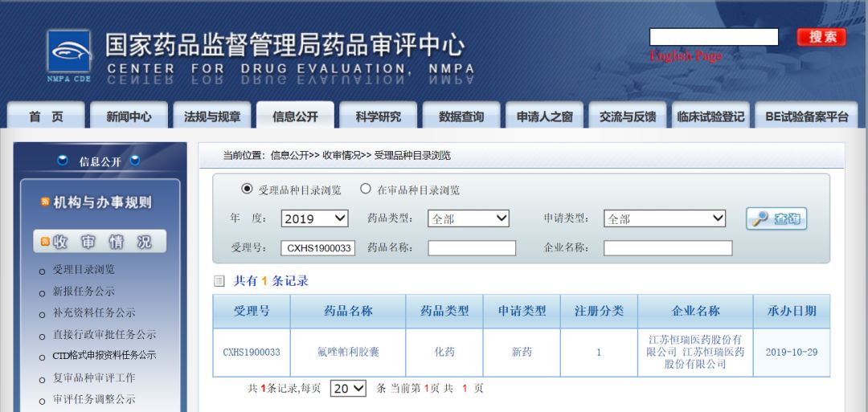Open the per-page 20 records dropdown
This screenshot has width=868, height=412.
pos(348,389)
